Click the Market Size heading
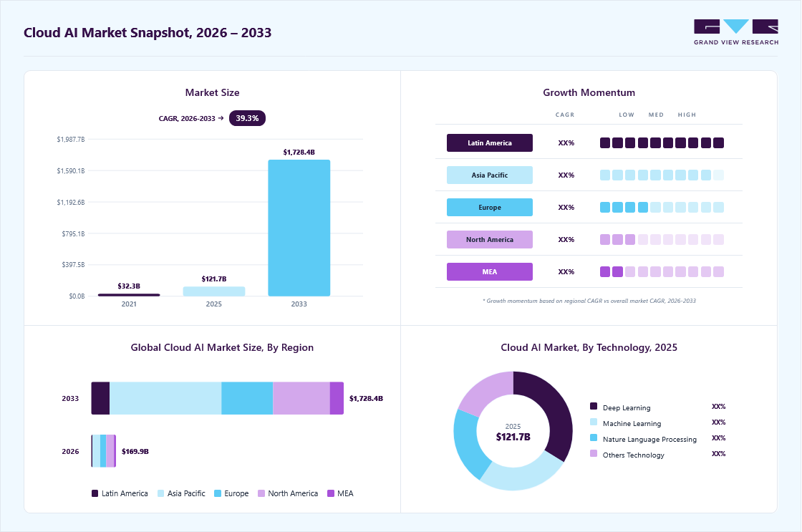 [x=212, y=92]
